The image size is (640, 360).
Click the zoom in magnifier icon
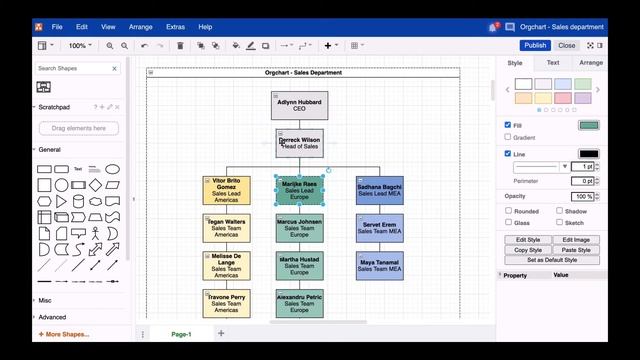(x=110, y=46)
